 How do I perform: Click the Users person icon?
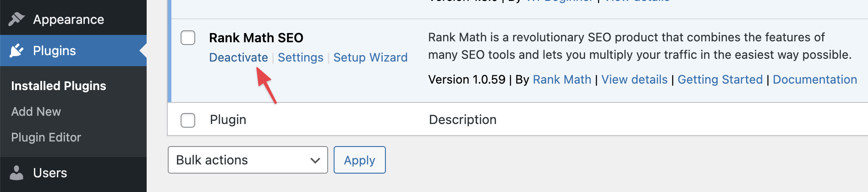[16, 173]
